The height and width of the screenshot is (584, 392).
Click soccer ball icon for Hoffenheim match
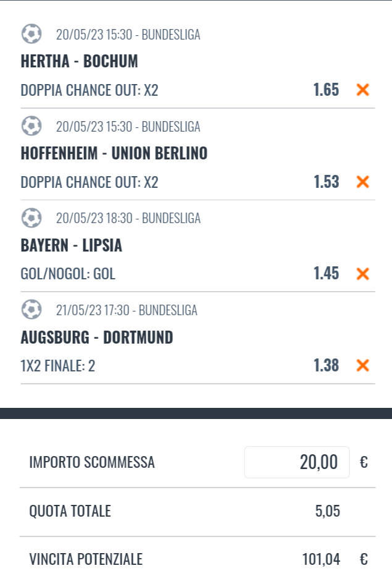click(31, 126)
